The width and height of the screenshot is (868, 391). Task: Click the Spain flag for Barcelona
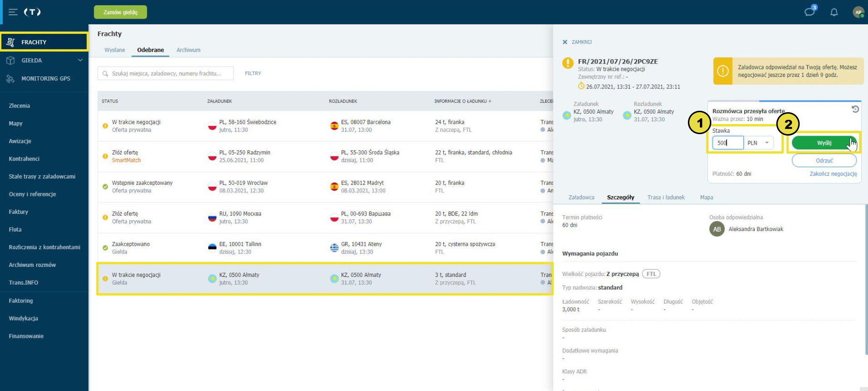pos(334,126)
